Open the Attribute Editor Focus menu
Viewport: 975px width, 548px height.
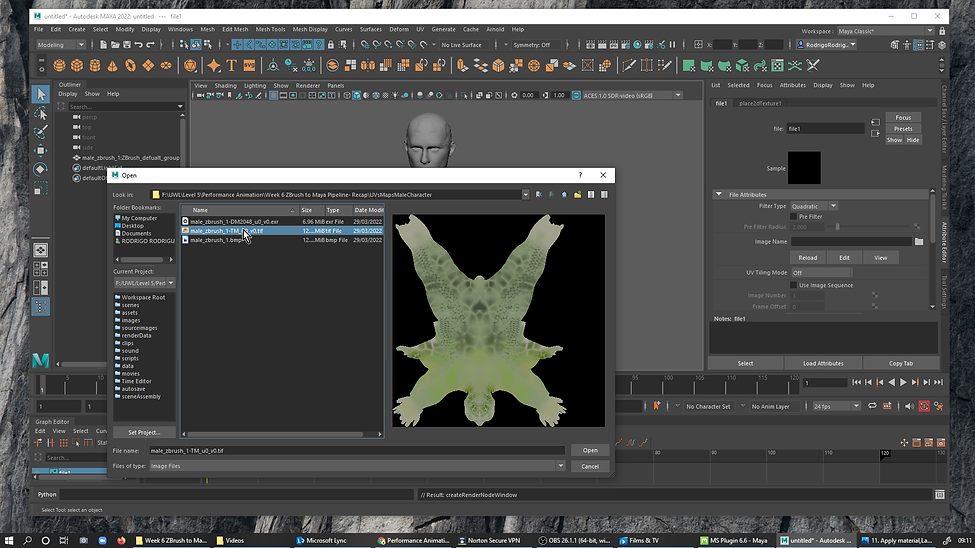(x=764, y=85)
